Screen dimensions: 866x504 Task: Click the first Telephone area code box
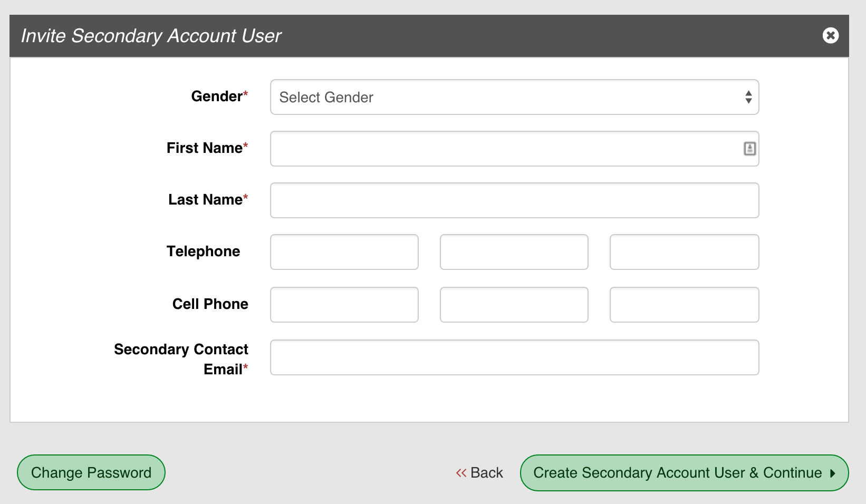[344, 252]
